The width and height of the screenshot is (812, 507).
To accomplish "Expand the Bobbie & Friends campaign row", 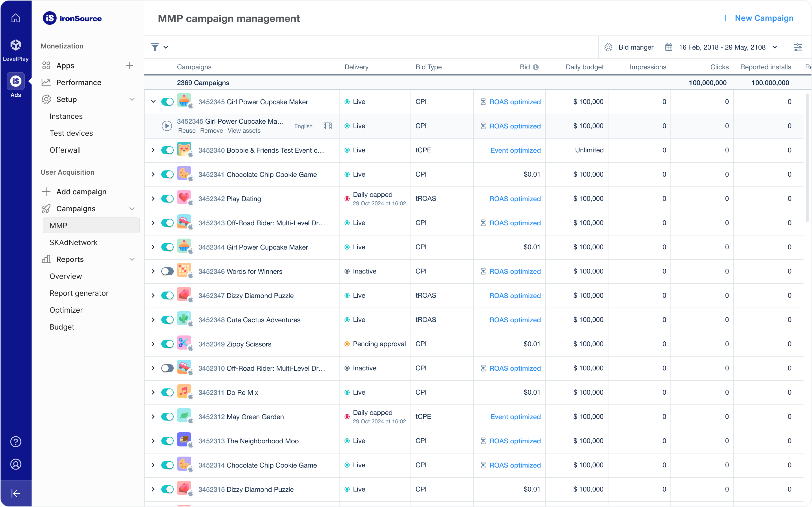I will pyautogui.click(x=153, y=150).
